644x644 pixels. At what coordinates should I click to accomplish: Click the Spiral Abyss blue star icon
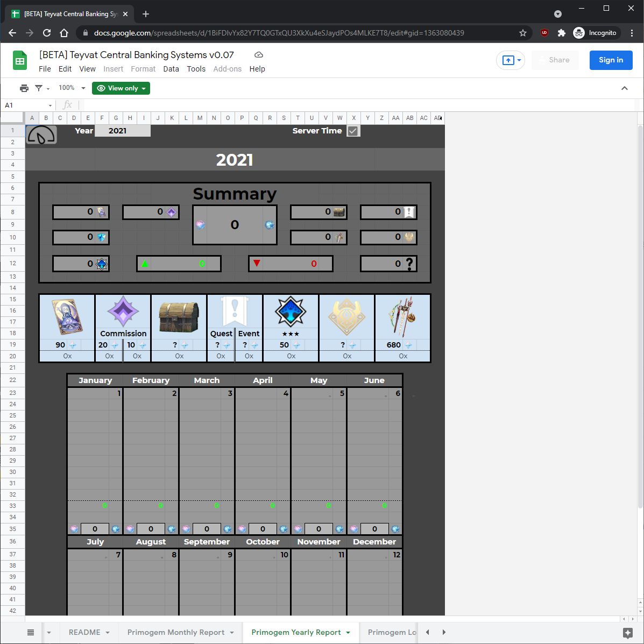pyautogui.click(x=291, y=312)
